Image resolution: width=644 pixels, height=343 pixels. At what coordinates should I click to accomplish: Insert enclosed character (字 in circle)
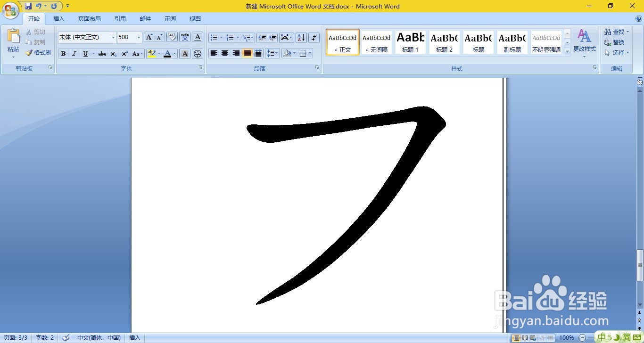click(x=198, y=54)
